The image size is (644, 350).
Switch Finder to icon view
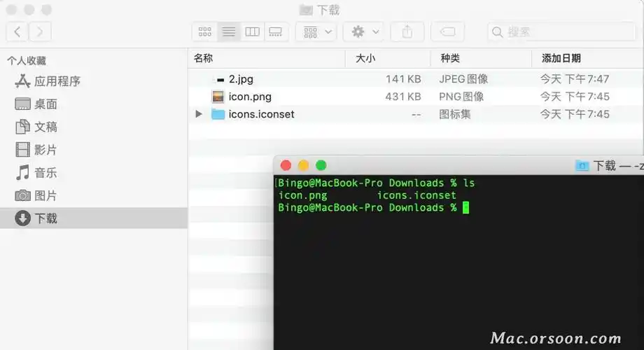[204, 31]
